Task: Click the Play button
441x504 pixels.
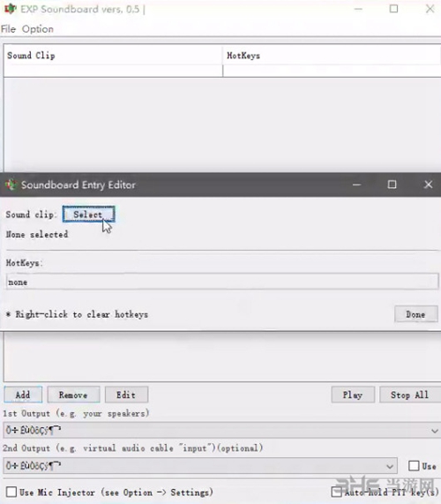Action: 353,395
